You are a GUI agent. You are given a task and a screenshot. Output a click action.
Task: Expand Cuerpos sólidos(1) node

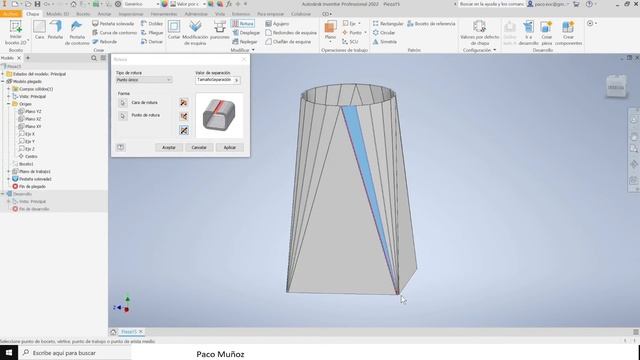point(9,89)
